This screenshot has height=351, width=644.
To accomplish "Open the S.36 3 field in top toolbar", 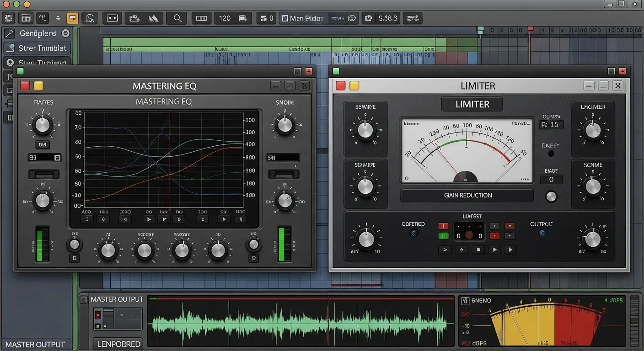I will point(381,18).
